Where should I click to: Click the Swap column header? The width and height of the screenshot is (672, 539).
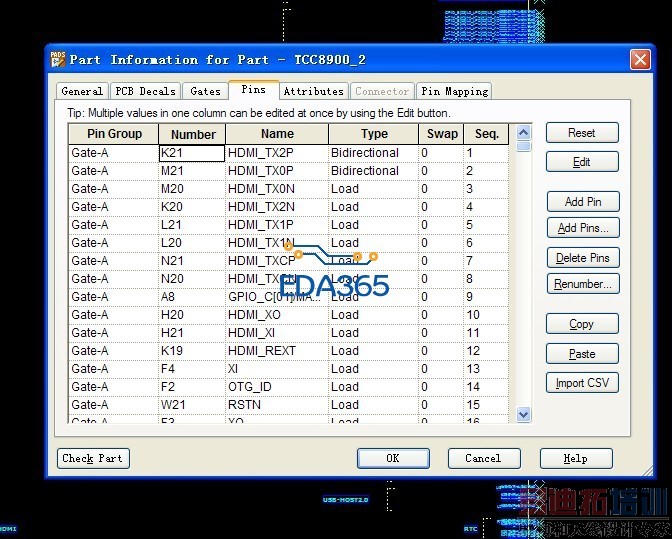pos(441,134)
